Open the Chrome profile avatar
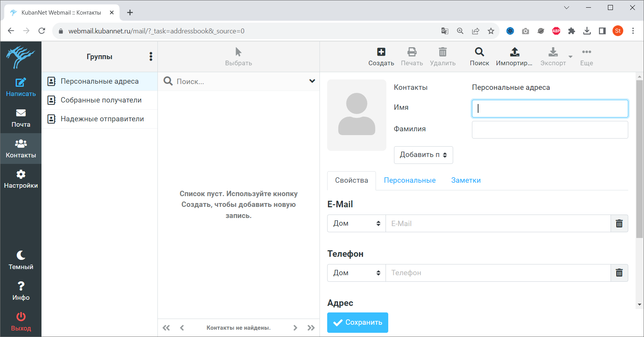644x337 pixels. click(618, 31)
